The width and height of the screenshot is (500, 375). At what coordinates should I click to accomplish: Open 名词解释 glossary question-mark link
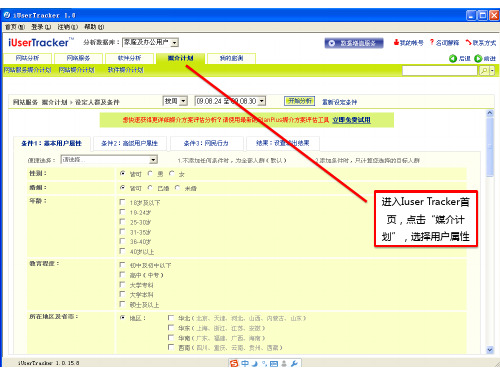point(444,43)
